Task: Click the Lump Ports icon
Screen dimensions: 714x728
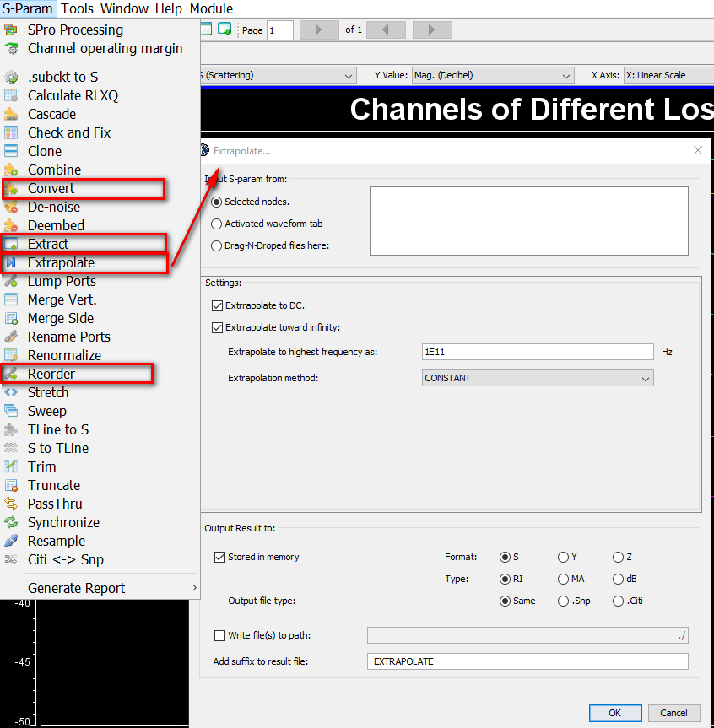Action: (x=11, y=281)
